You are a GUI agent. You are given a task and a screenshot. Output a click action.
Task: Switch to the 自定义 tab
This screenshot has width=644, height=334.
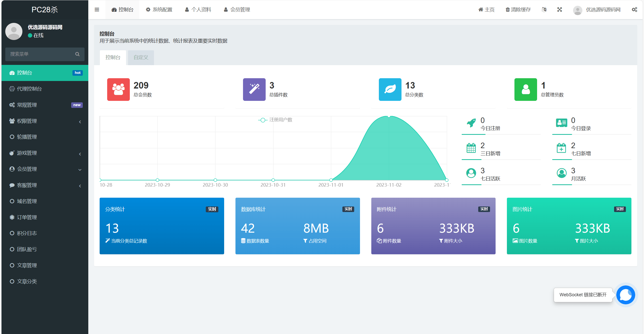point(141,58)
